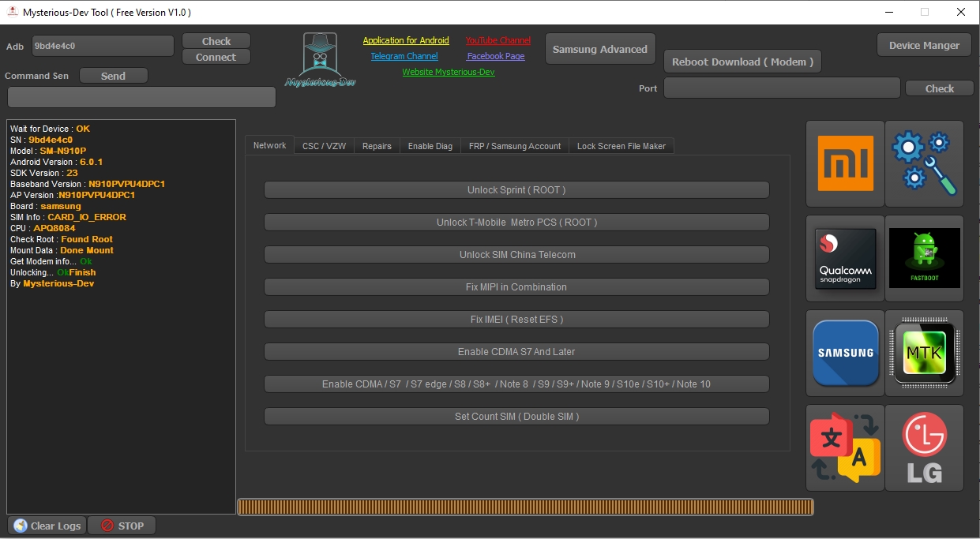Click Unlock SIM China Telecom
Screen dimensions: 980x539
coord(516,255)
